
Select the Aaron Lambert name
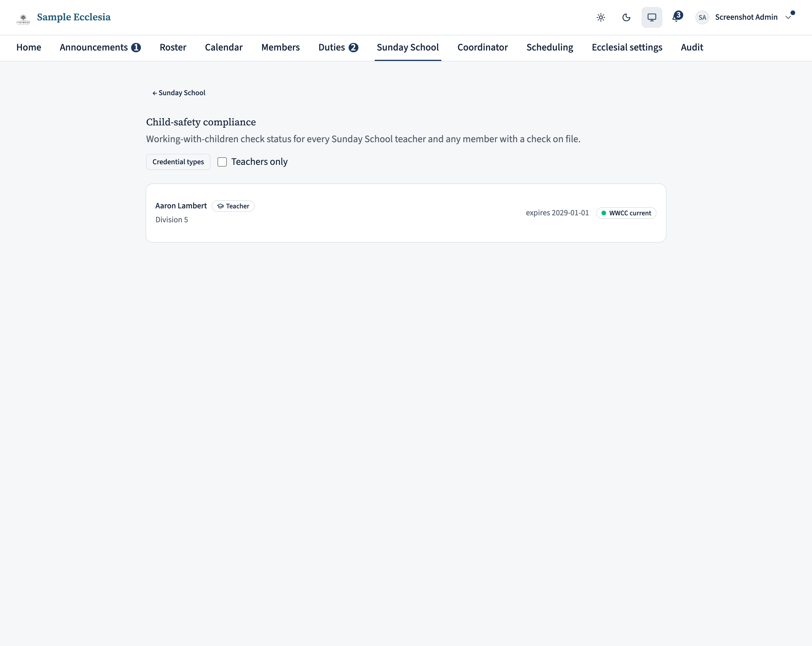(181, 206)
